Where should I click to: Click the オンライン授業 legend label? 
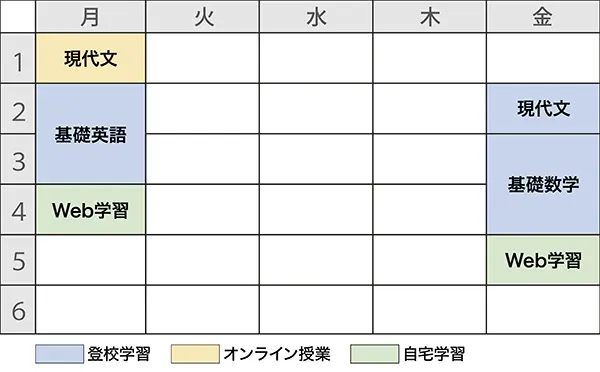[277, 354]
